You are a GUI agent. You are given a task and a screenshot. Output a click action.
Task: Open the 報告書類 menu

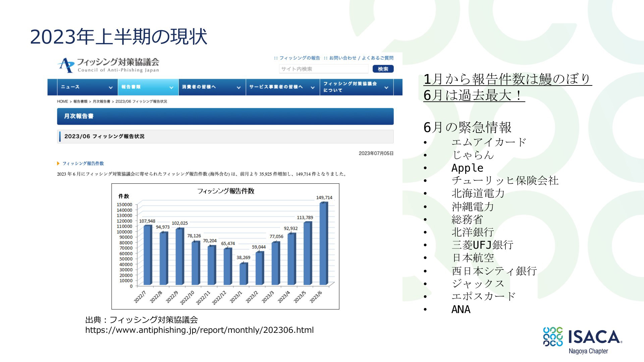(x=148, y=87)
